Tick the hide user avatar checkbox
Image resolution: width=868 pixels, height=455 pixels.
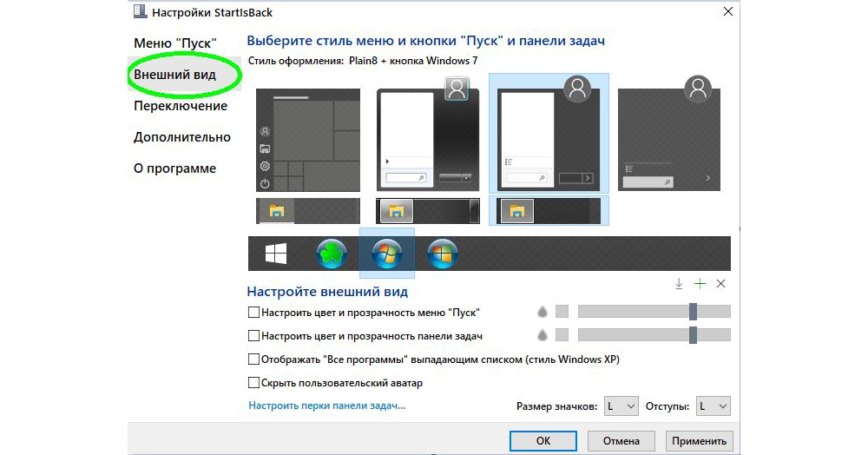(x=253, y=382)
